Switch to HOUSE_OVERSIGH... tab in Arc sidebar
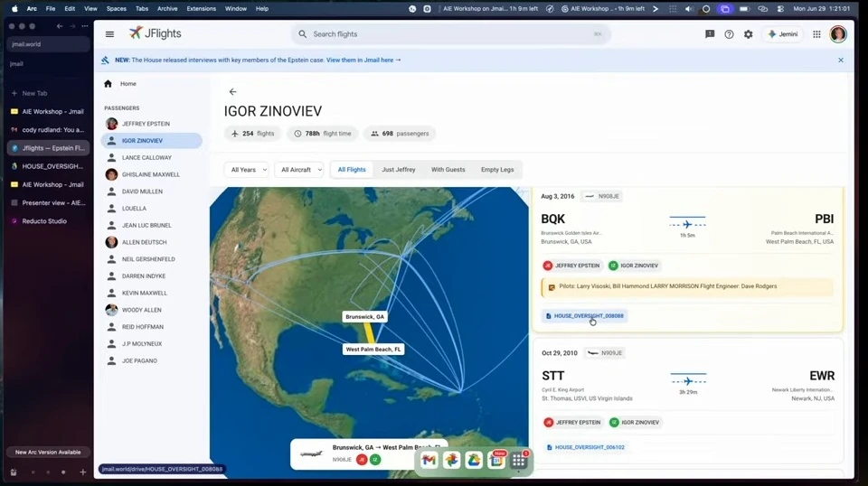Viewport: 868px width, 486px height. coord(48,166)
